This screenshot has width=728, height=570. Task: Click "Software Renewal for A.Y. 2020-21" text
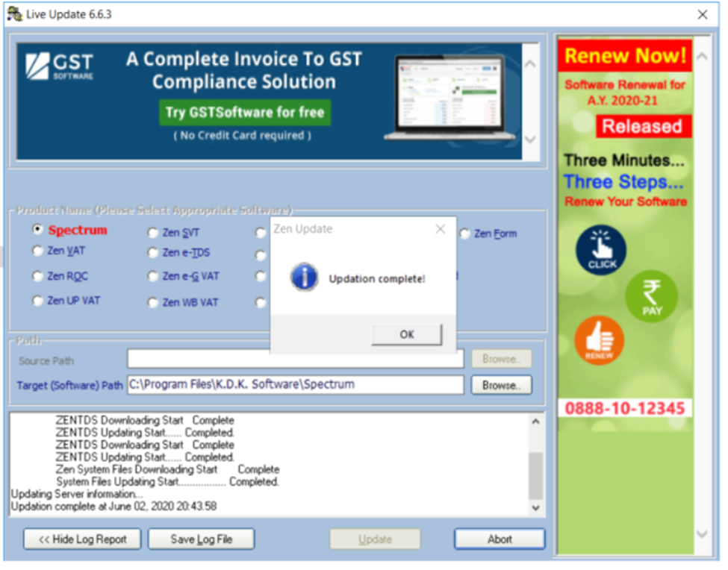[624, 93]
